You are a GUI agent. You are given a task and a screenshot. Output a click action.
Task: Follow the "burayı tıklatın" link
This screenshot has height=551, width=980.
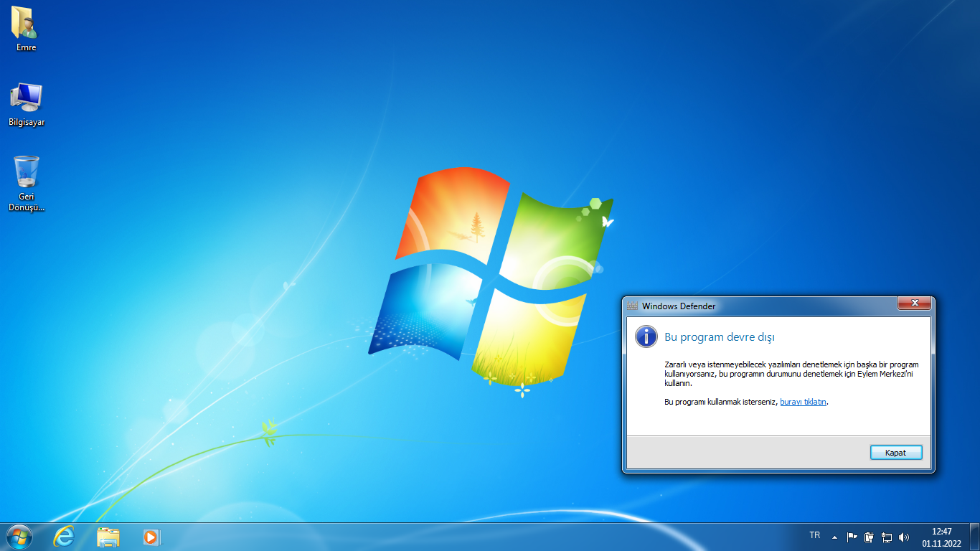[x=804, y=402]
